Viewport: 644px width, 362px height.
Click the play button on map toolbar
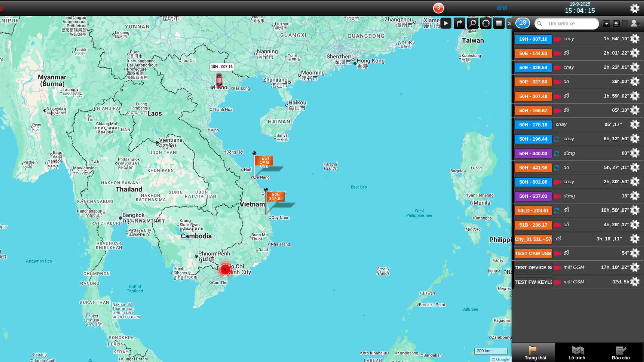pyautogui.click(x=446, y=23)
